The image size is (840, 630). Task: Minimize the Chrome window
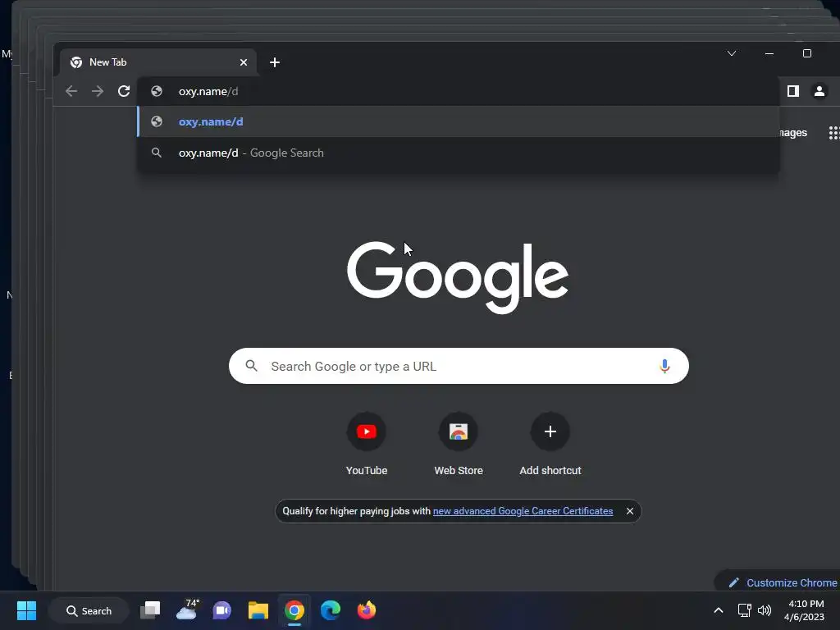tap(769, 53)
